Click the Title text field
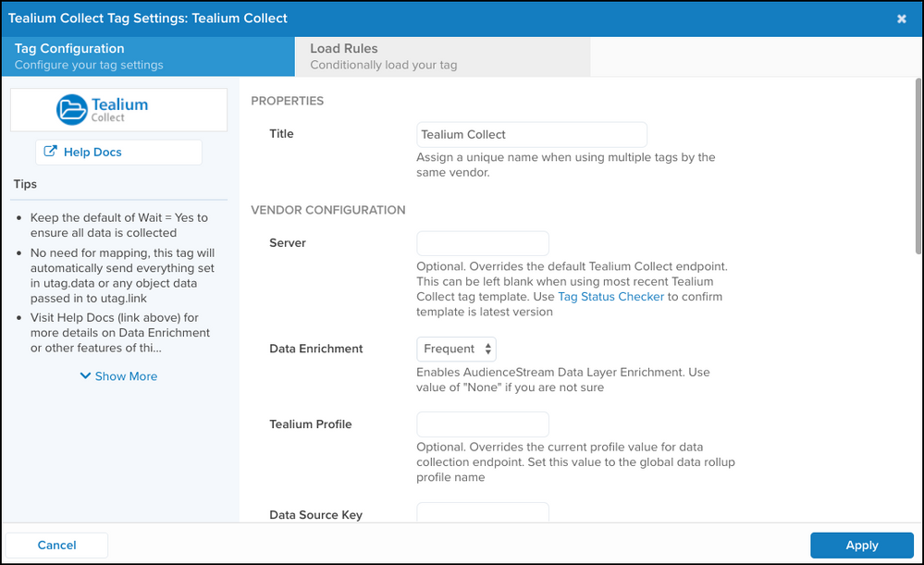Screen dimensions: 924x565 pyautogui.click(x=531, y=134)
